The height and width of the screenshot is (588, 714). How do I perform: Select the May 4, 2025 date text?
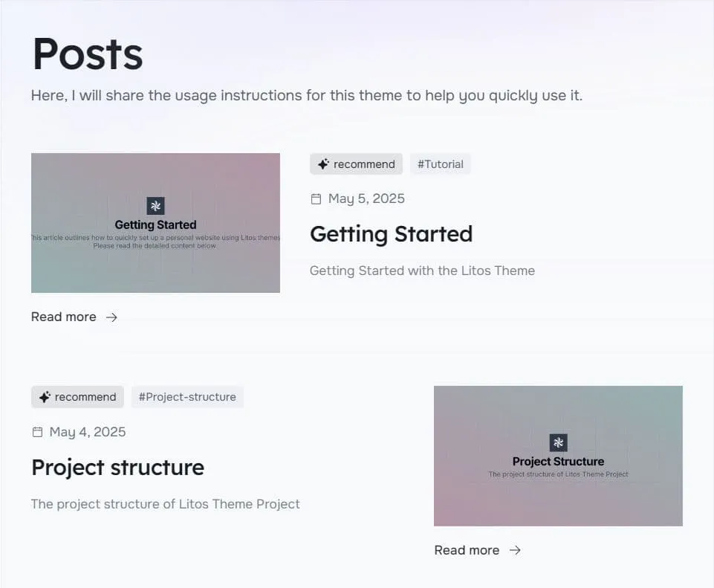tap(88, 432)
